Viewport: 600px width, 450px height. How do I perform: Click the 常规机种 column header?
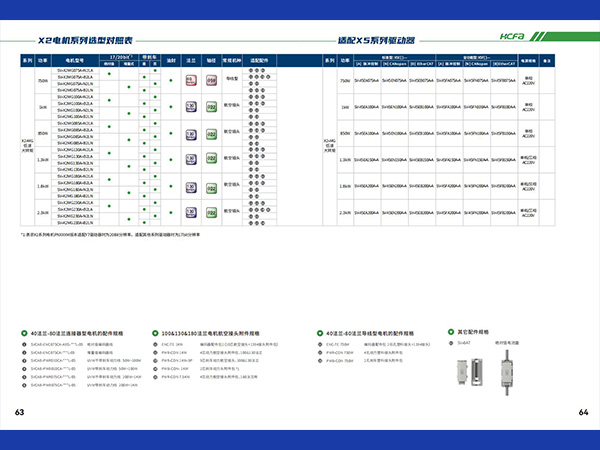[231, 61]
